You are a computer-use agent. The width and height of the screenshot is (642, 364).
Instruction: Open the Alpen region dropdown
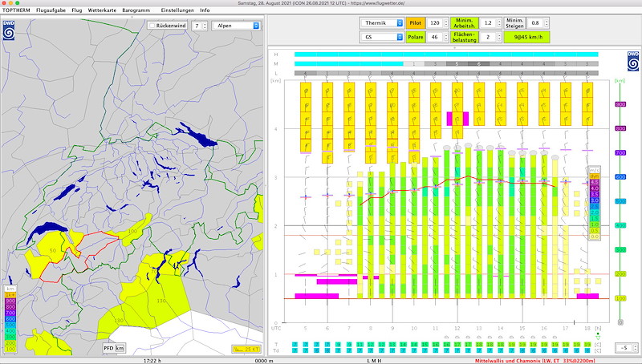coord(236,26)
